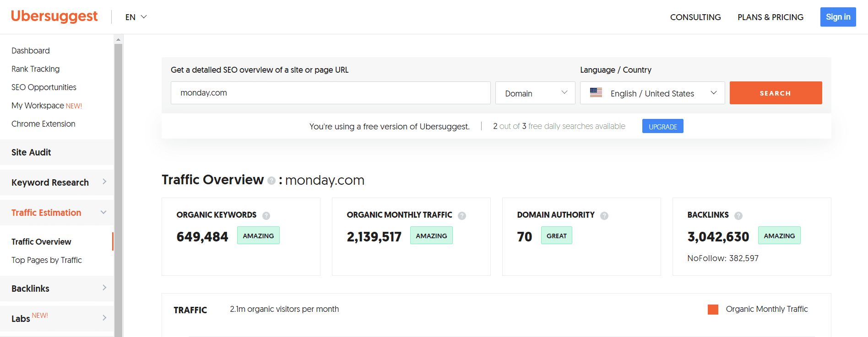
Task: Open Plans & Pricing
Action: [x=770, y=17]
